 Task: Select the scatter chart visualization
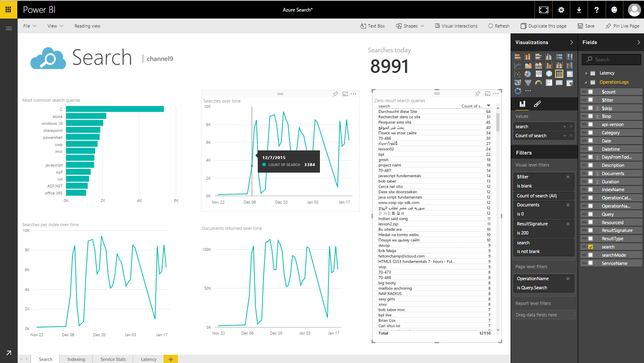pyautogui.click(x=518, y=74)
